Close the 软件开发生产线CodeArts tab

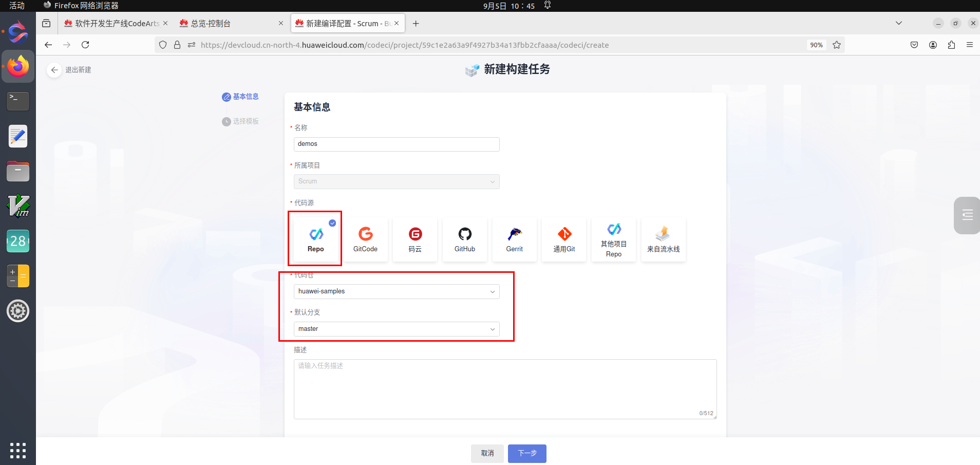[165, 23]
